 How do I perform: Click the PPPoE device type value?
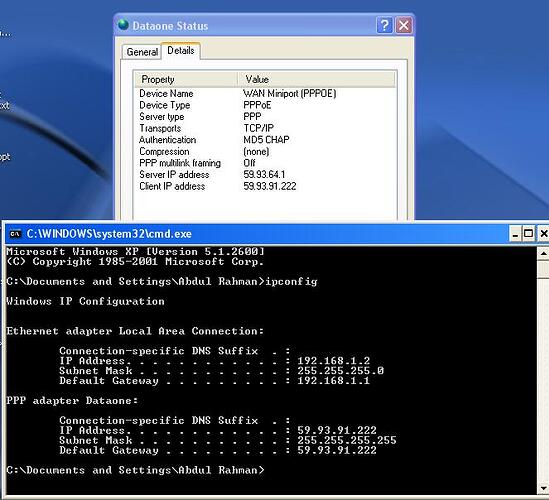point(257,105)
